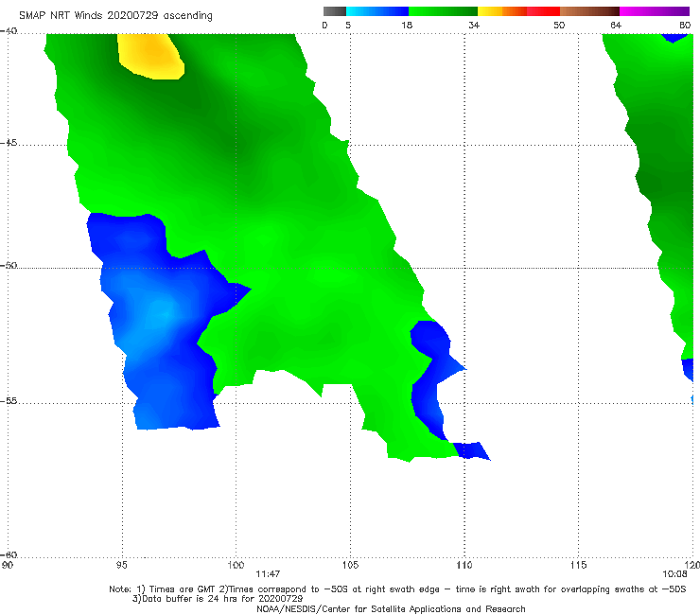This screenshot has width=700, height=615.
Task: Click the longitude axis label '90'
Action: [x=8, y=565]
